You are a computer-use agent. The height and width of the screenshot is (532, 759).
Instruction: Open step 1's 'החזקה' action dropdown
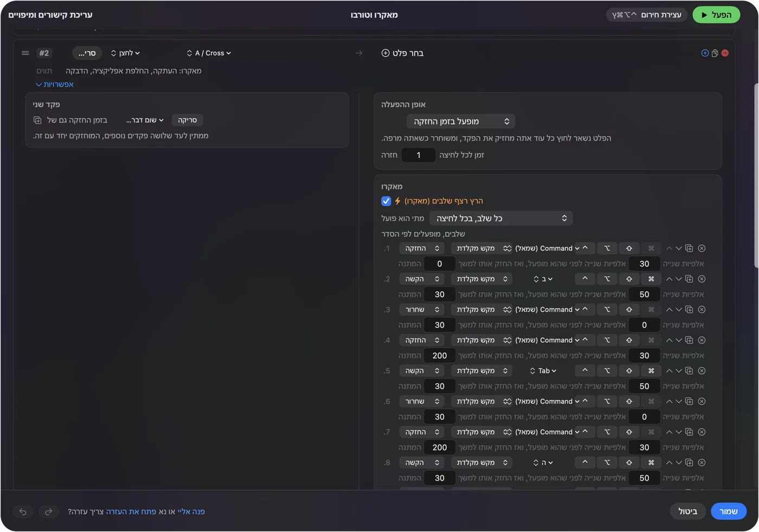[422, 248]
